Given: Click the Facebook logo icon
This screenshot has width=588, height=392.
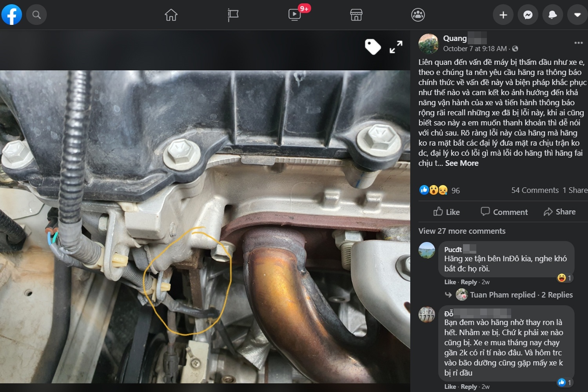Looking at the screenshot, I should (x=12, y=15).
